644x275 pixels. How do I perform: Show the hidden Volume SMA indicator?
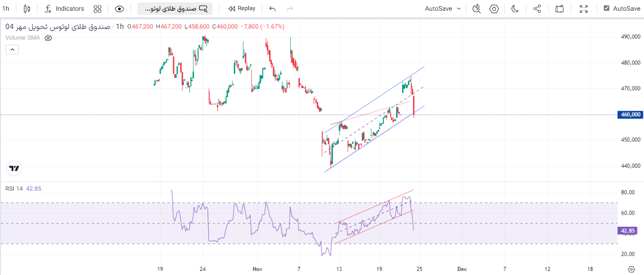click(x=48, y=38)
